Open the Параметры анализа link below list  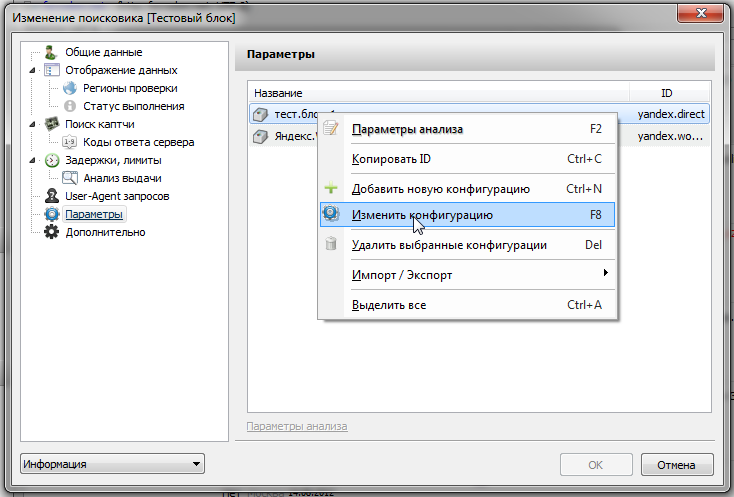tap(296, 427)
